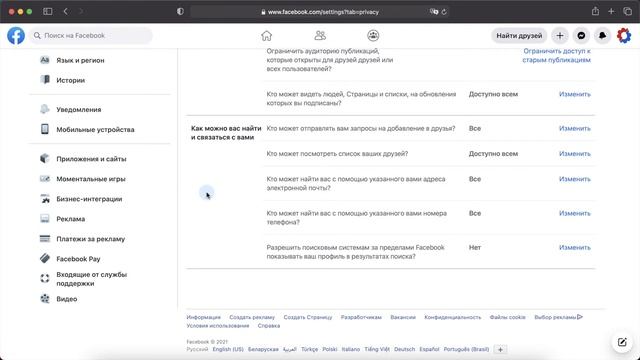640x360 pixels.
Task: Switch language to Polski
Action: click(x=330, y=349)
